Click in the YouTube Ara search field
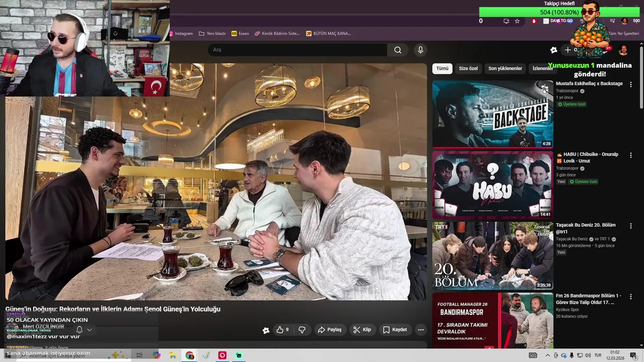 click(297, 50)
